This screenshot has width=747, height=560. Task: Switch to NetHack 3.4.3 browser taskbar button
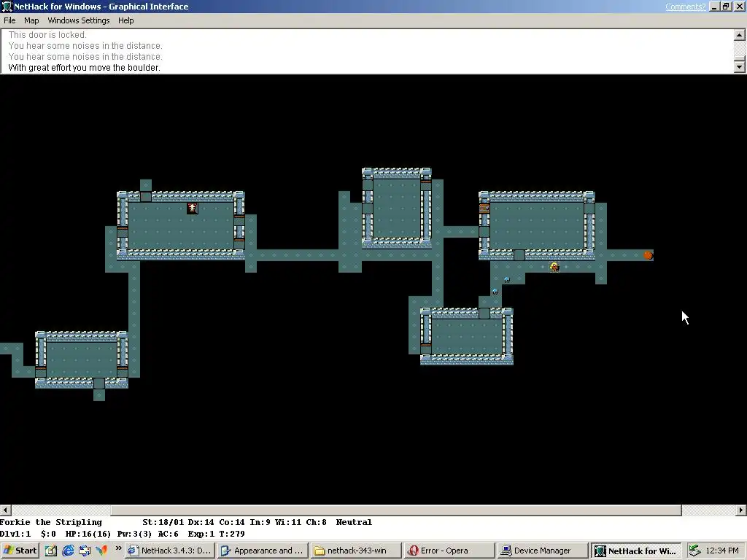pyautogui.click(x=170, y=551)
